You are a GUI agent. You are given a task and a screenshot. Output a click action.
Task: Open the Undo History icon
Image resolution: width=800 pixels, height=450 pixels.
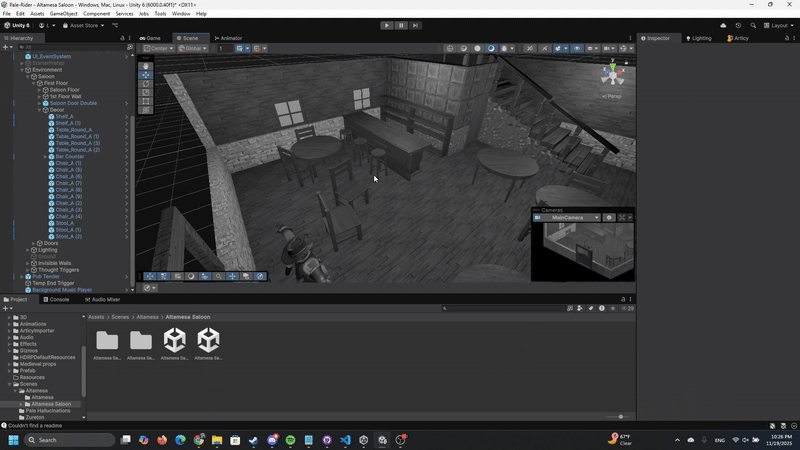point(738,25)
